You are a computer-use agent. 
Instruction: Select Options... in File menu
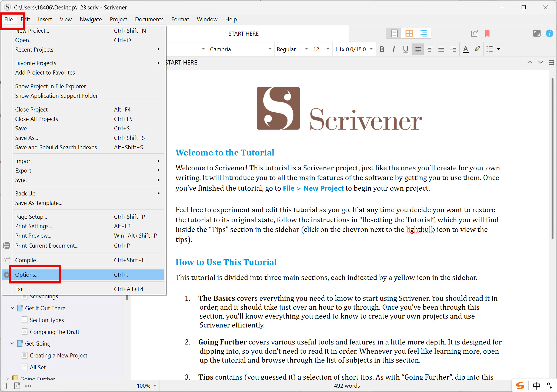pyautogui.click(x=27, y=275)
